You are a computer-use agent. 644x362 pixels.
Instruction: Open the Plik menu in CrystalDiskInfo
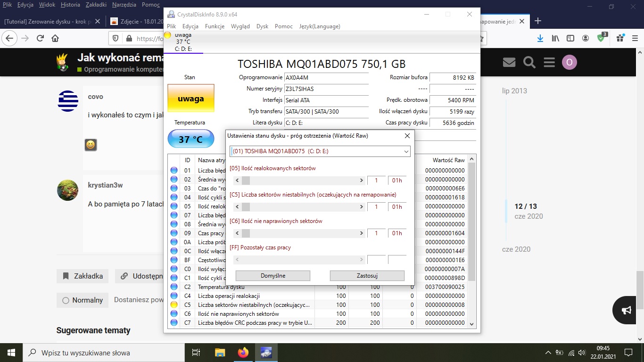171,26
